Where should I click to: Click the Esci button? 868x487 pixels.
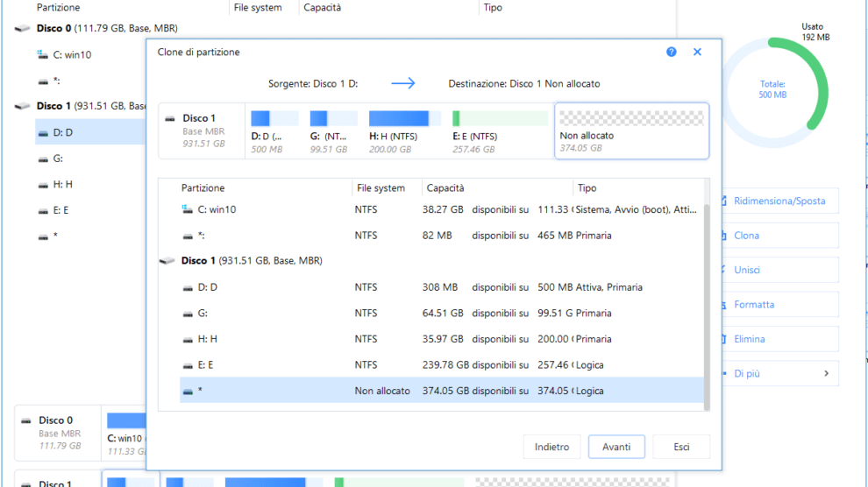tap(681, 447)
